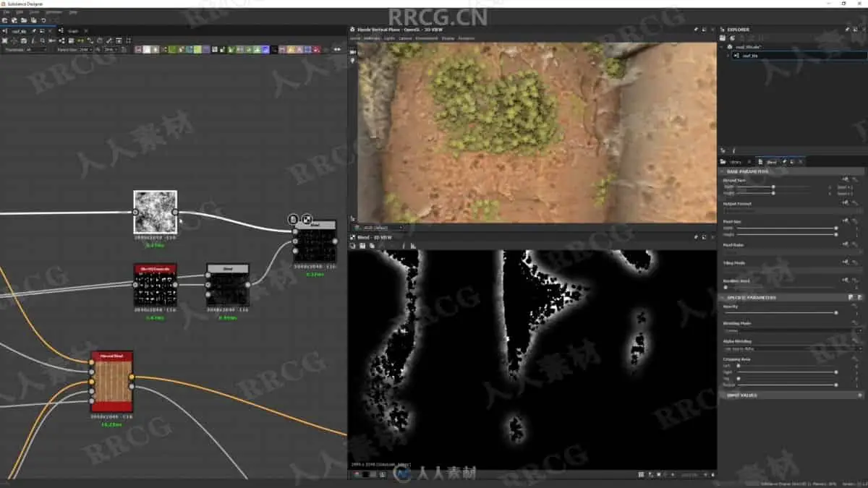Click the new substance icon in main toolbar
The height and width of the screenshot is (488, 868).
4,20
